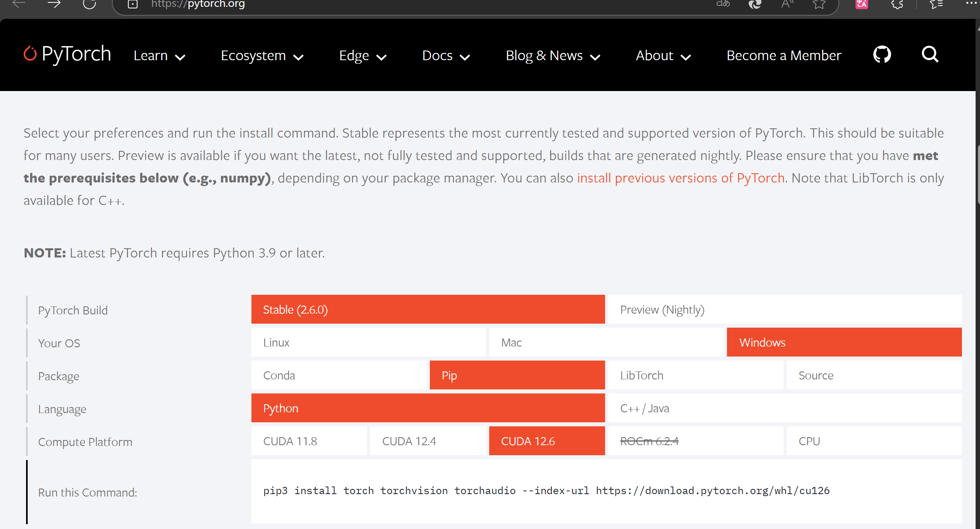This screenshot has height=529, width=980.
Task: Open the Blog & News menu
Action: (x=553, y=56)
